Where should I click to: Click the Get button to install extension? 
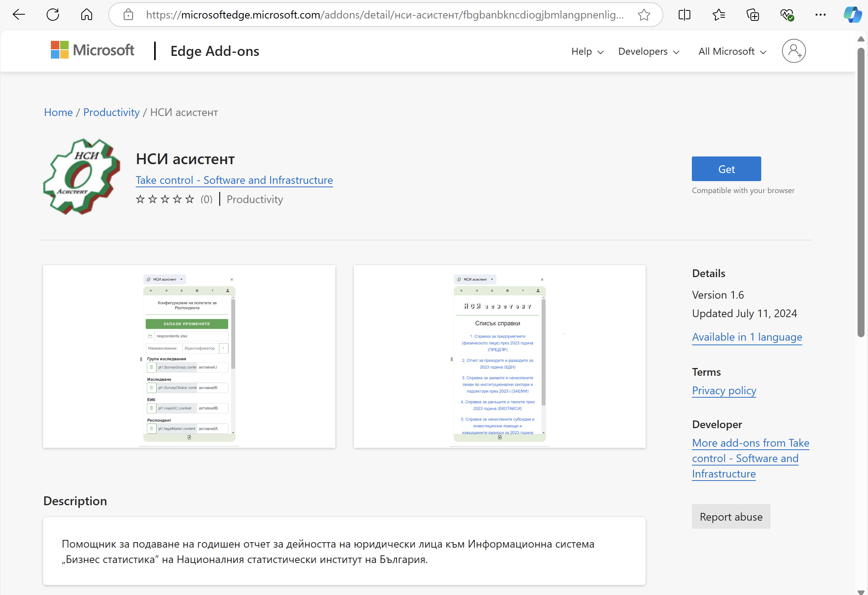pos(726,169)
